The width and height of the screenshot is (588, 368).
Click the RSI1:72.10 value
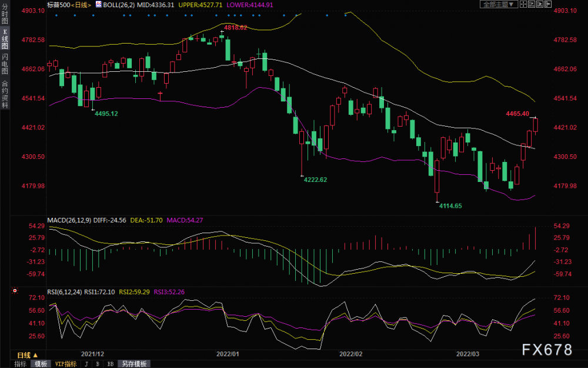[99, 292]
